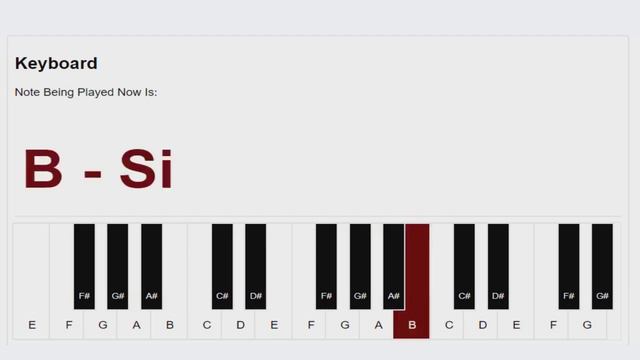
Task: Play the second C# black key
Action: (464, 266)
